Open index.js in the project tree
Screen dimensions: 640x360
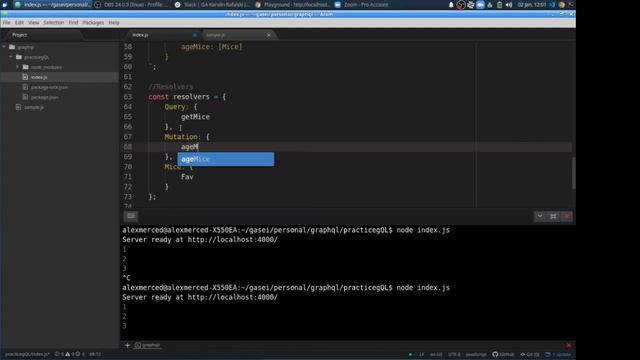tap(39, 77)
